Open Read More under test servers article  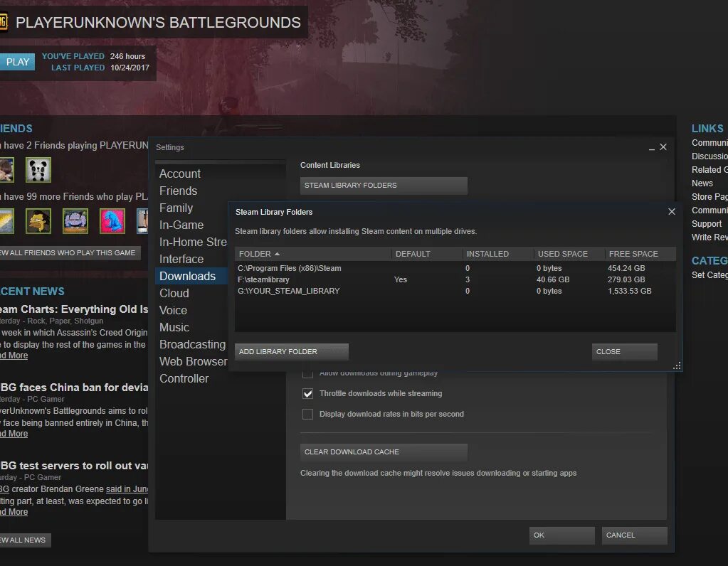pyautogui.click(x=14, y=512)
